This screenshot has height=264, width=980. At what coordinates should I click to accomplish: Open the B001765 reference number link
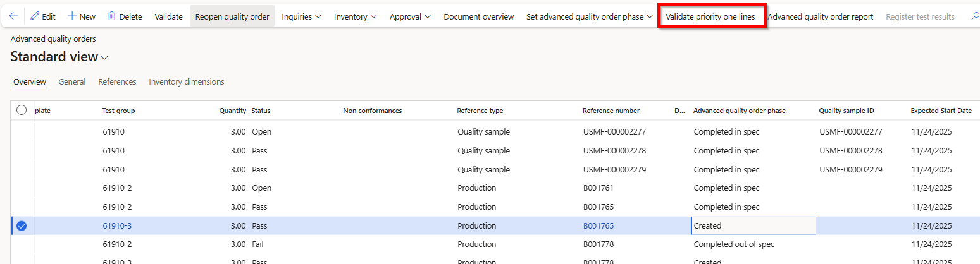tap(598, 226)
